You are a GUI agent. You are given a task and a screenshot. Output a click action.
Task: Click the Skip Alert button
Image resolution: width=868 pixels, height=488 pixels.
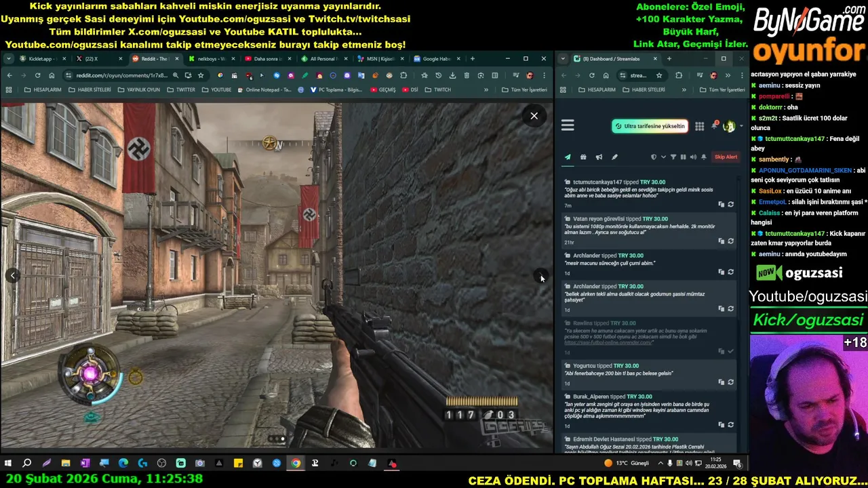pyautogui.click(x=726, y=157)
